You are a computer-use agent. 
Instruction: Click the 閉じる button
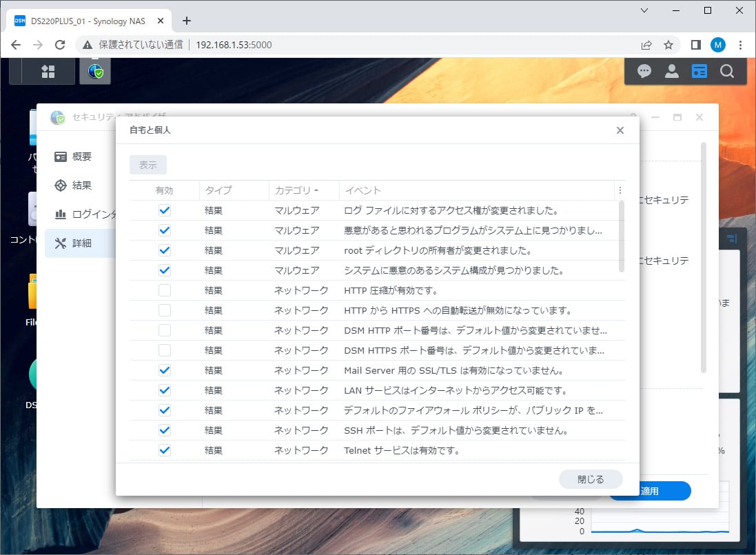(x=591, y=479)
